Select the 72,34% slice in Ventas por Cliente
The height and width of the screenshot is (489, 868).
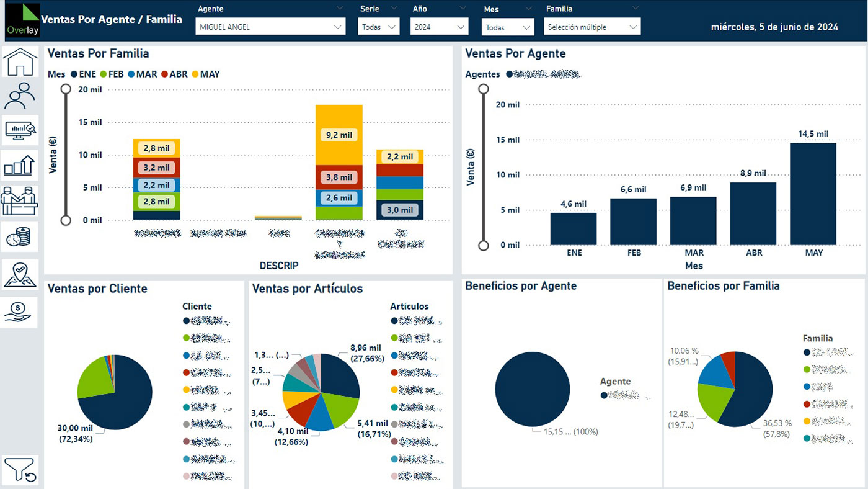click(x=121, y=397)
